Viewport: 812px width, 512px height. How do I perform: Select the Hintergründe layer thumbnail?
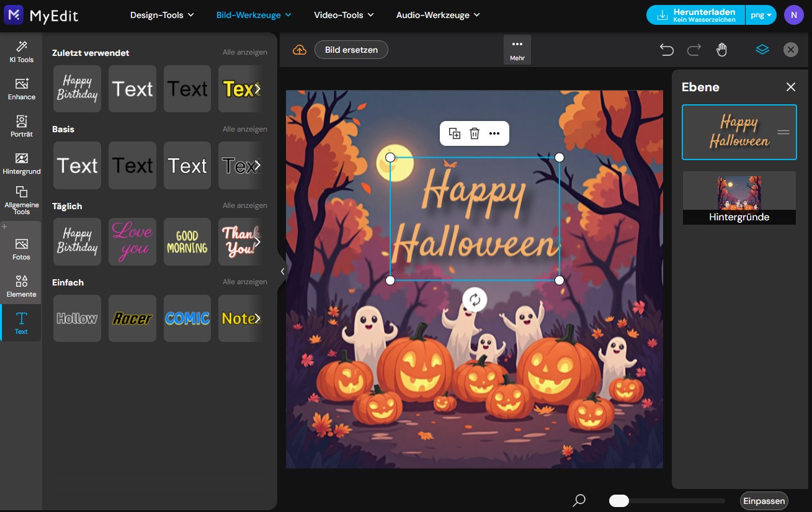click(739, 197)
